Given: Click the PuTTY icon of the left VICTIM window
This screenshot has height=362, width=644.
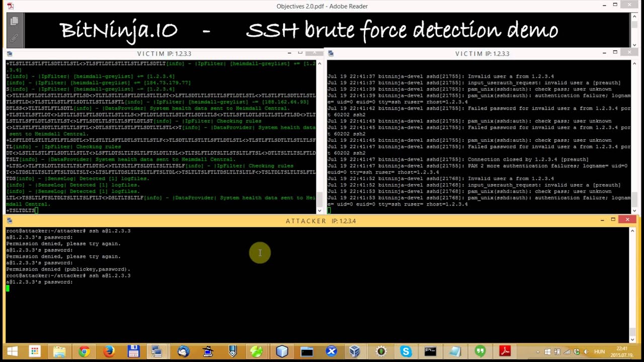Looking at the screenshot, I should coord(10,54).
